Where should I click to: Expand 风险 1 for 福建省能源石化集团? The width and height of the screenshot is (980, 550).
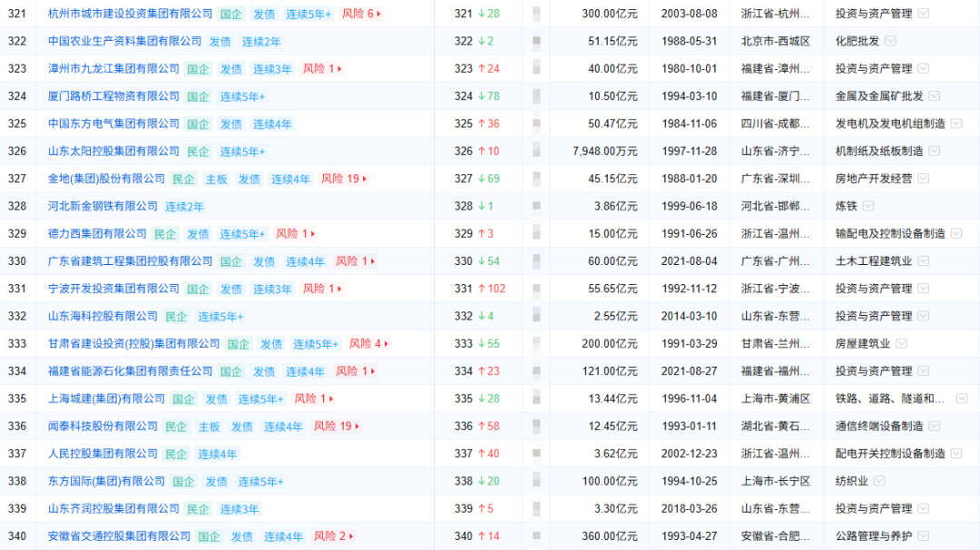coord(356,371)
